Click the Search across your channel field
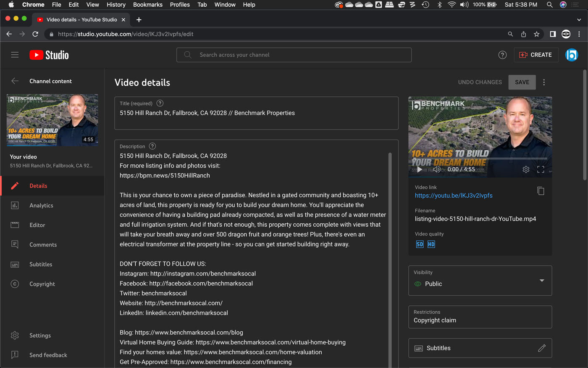The image size is (588, 368). (x=294, y=55)
